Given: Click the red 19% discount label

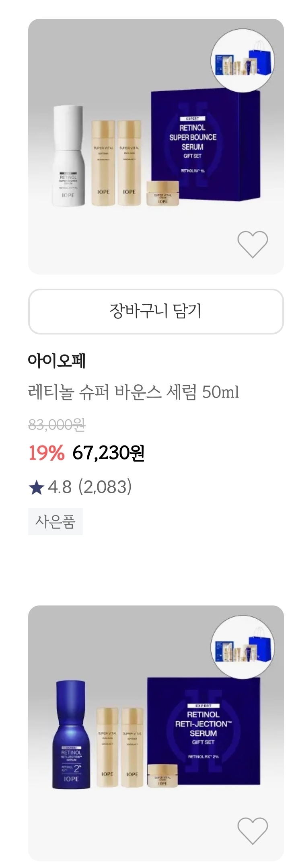Looking at the screenshot, I should [x=46, y=453].
